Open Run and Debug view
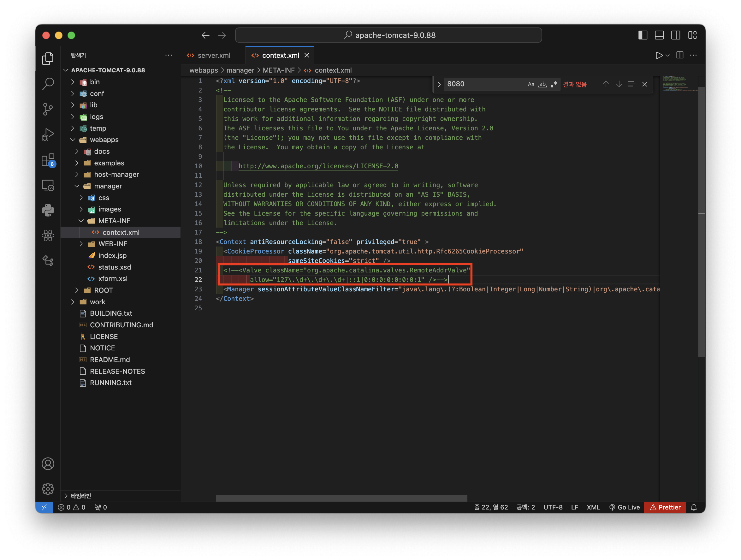Screen dimensions: 741x560 click(x=48, y=134)
